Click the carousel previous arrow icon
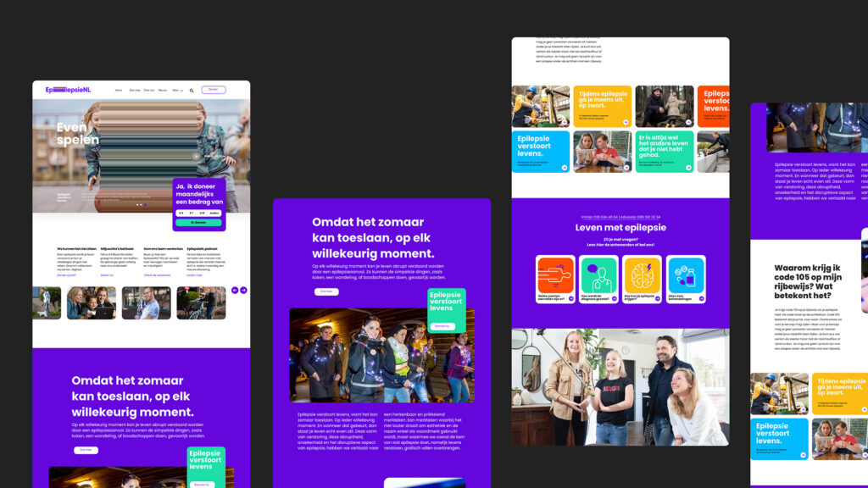868x488 pixels. point(235,291)
